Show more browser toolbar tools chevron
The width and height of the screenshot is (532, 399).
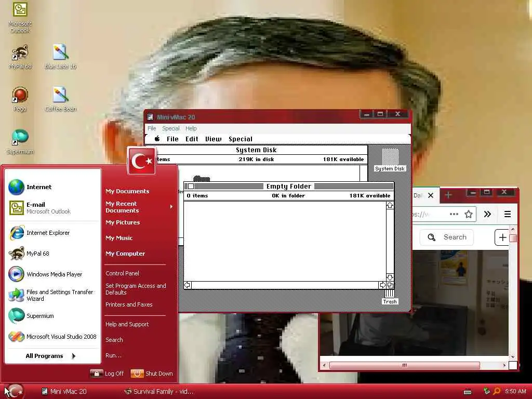pos(487,214)
